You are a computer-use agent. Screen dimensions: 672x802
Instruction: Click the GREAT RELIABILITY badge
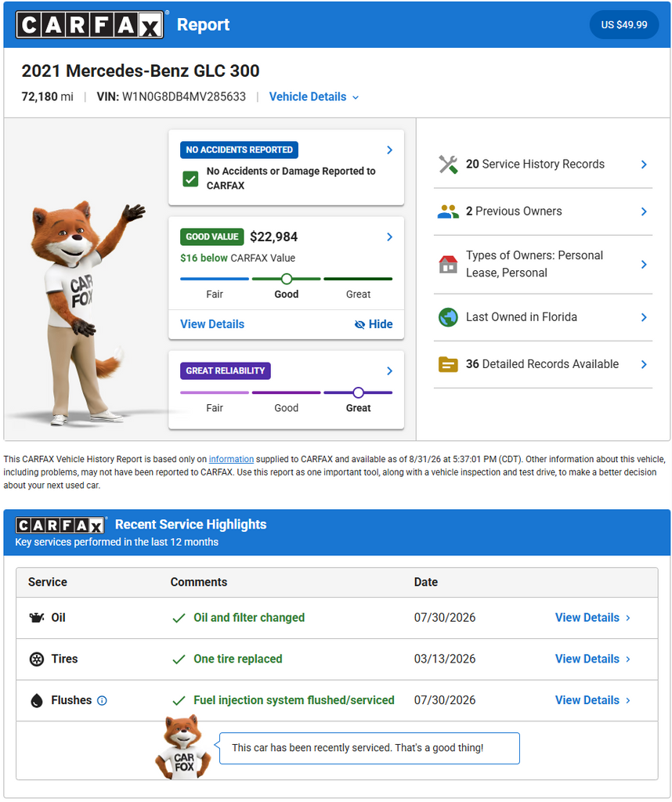[x=226, y=370]
